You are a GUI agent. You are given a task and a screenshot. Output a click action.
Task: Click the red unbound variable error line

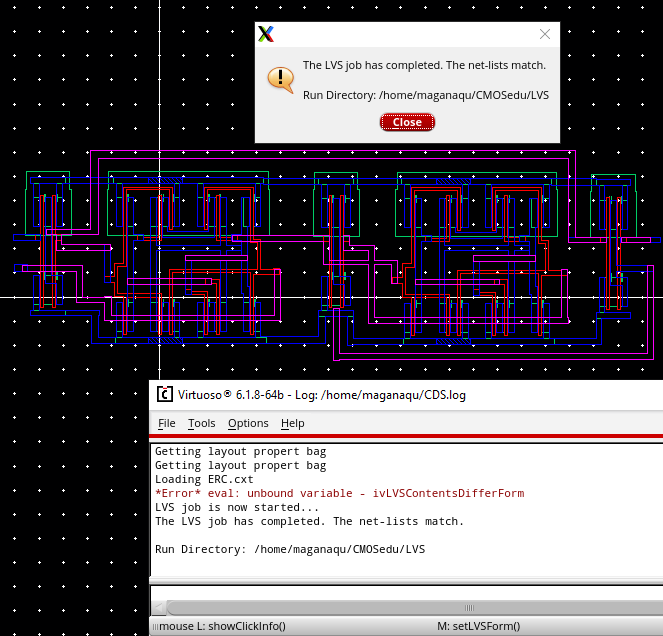click(x=339, y=493)
